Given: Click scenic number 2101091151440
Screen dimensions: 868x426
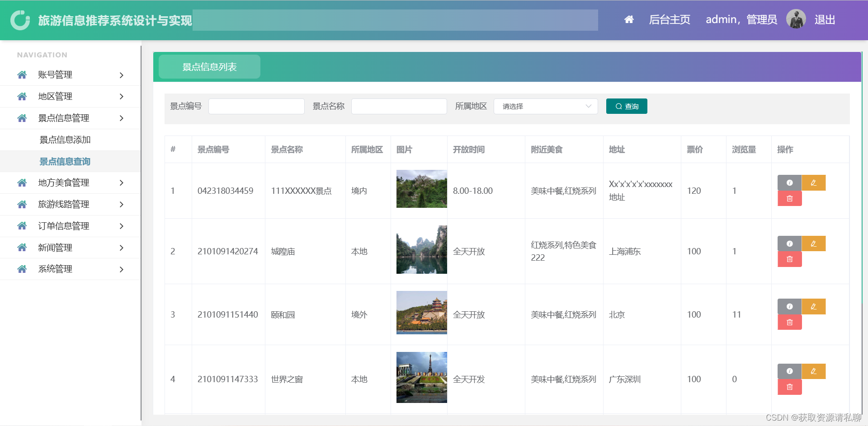Looking at the screenshot, I should pyautogui.click(x=228, y=314).
